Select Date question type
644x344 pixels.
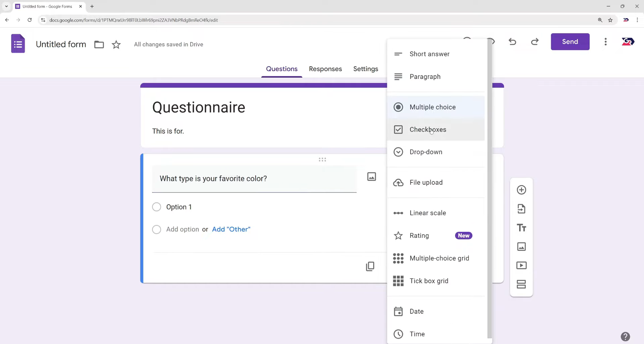tap(436, 311)
